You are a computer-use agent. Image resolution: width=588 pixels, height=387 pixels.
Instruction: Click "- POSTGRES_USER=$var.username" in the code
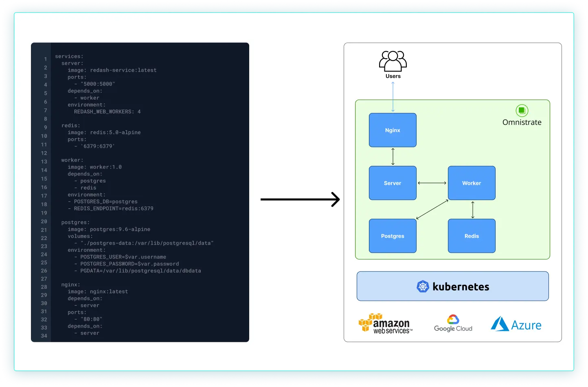[120, 257]
